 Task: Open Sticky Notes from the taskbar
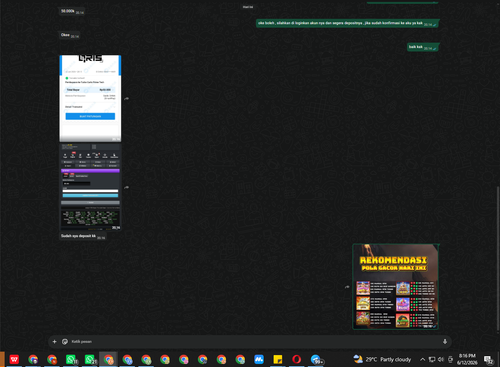point(278,359)
